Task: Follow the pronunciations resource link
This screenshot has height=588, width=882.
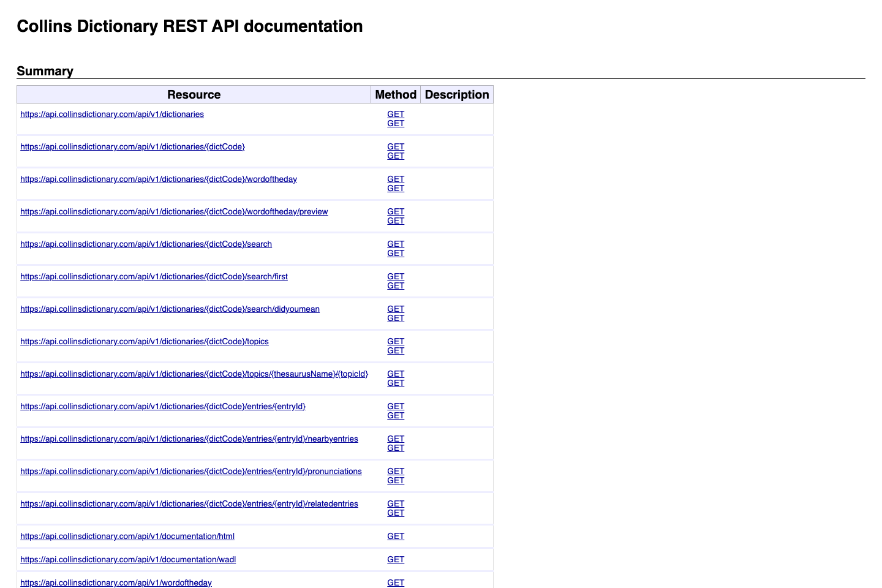Action: point(190,471)
